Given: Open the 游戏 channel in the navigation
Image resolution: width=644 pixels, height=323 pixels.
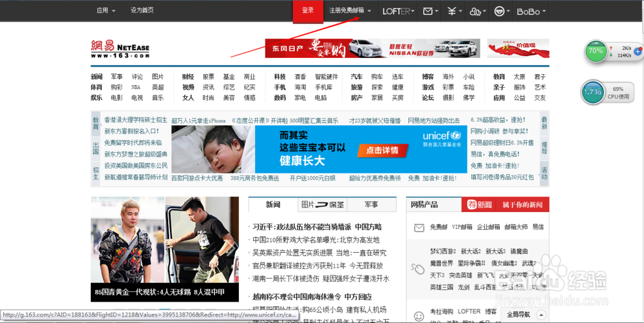Looking at the screenshot, I should tap(428, 87).
